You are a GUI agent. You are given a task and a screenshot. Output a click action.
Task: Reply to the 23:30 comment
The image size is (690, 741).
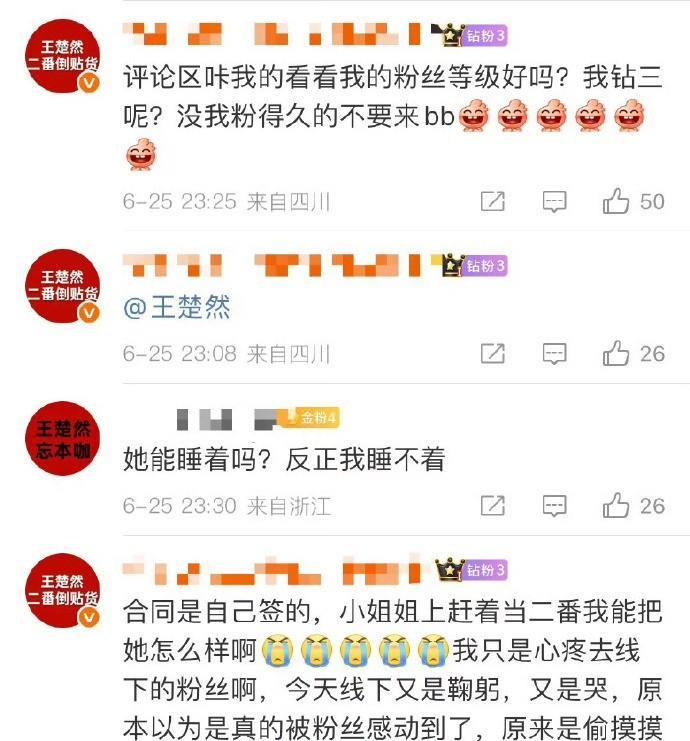point(554,506)
